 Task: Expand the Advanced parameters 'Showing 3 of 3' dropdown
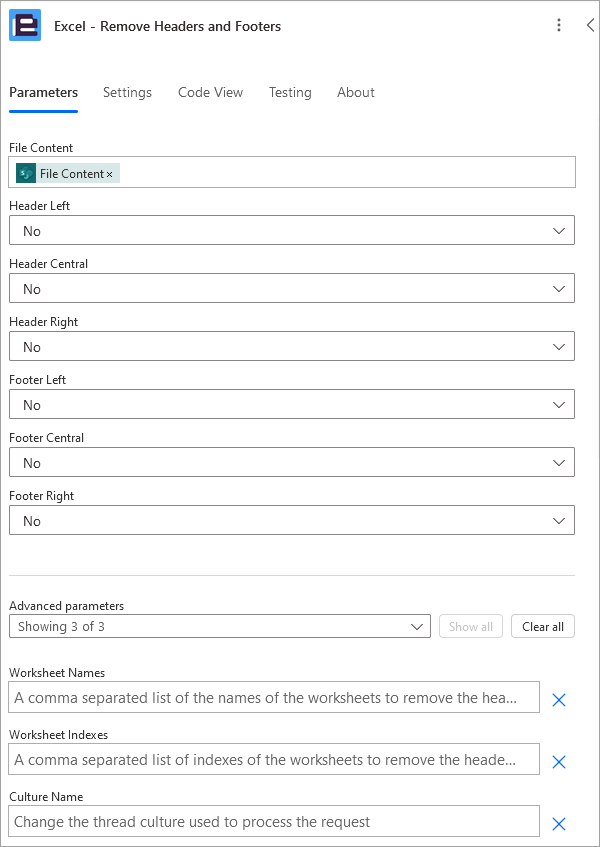220,626
